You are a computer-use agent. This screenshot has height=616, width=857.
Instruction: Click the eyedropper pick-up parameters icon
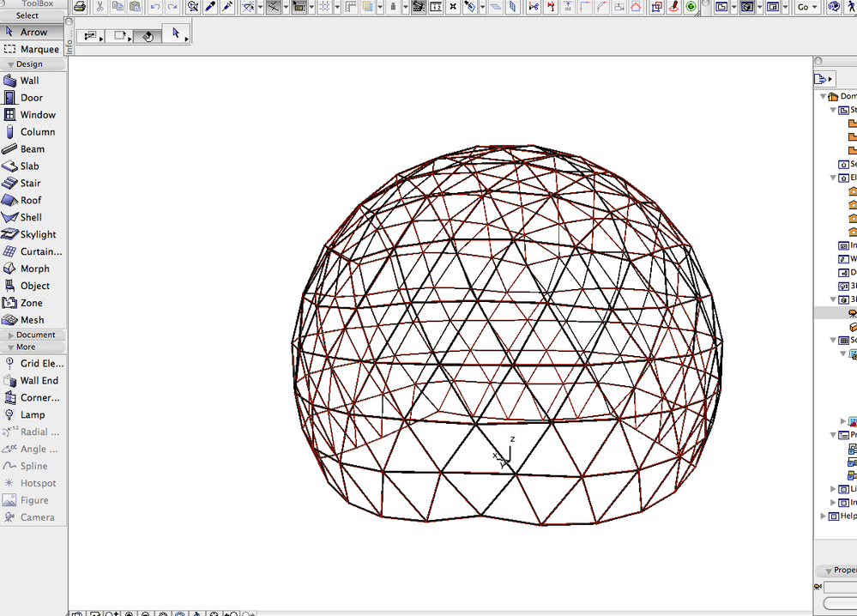click(x=210, y=7)
